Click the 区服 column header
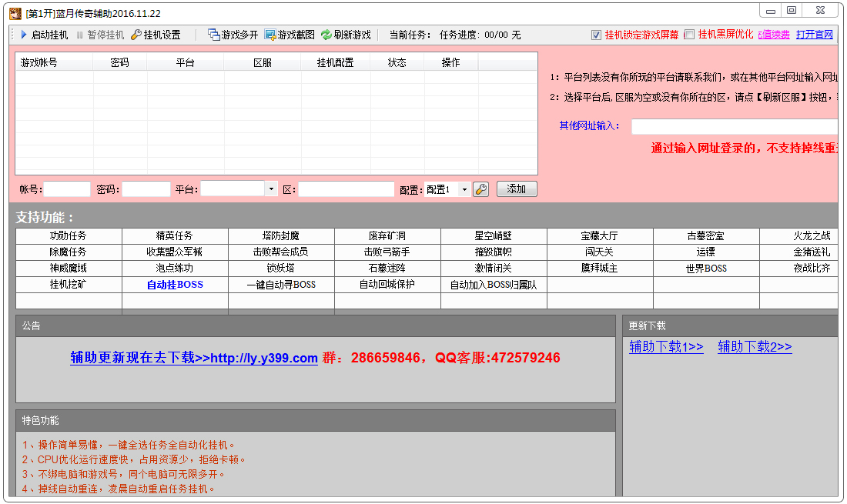The height and width of the screenshot is (504, 847). coord(263,62)
